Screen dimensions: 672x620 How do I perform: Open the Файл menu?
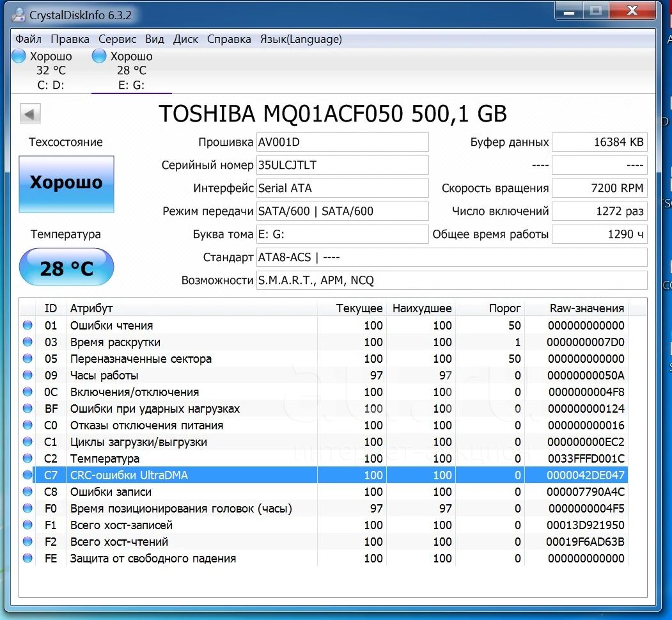(28, 39)
